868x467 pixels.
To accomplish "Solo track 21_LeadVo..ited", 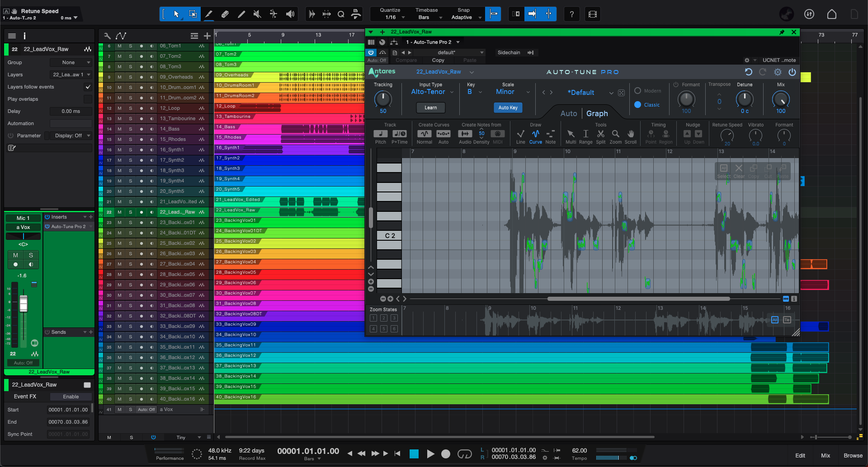I will point(130,201).
